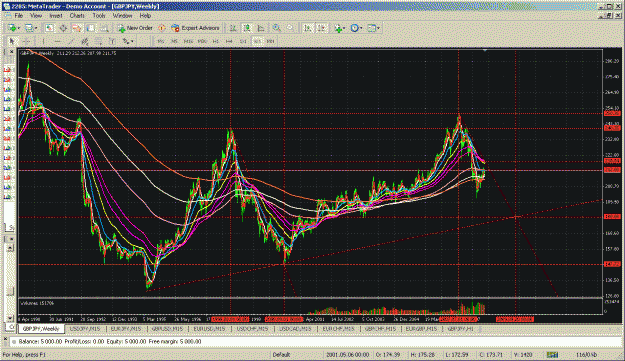Viewport: 625px width, 361px height.
Task: Open the Window menu
Action: [x=122, y=16]
